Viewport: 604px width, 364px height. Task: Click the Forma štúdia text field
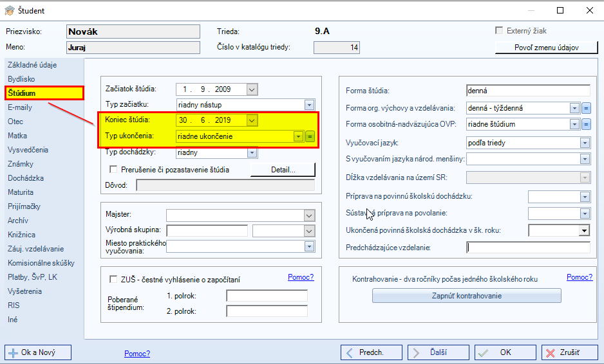[528, 91]
